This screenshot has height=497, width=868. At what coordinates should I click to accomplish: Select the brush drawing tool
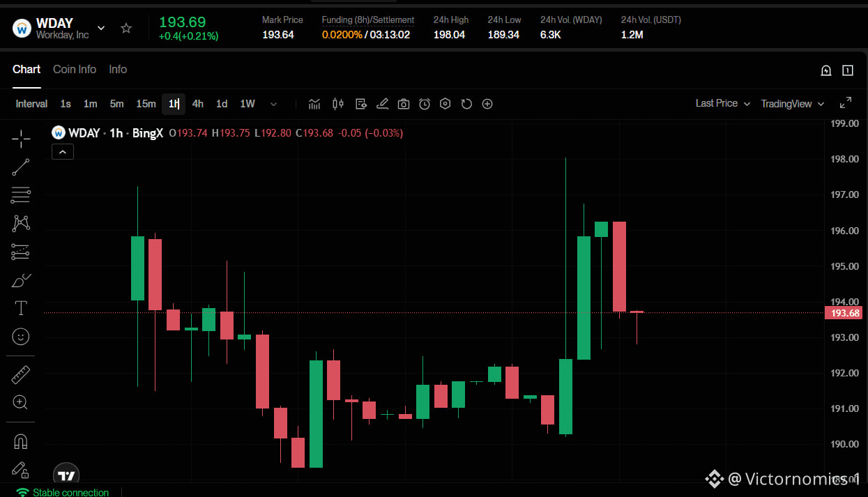pyautogui.click(x=21, y=280)
